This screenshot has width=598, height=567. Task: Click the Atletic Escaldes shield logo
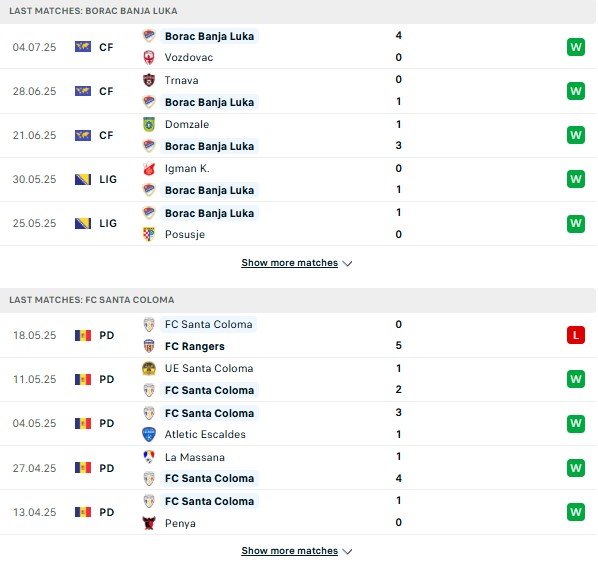(x=149, y=434)
